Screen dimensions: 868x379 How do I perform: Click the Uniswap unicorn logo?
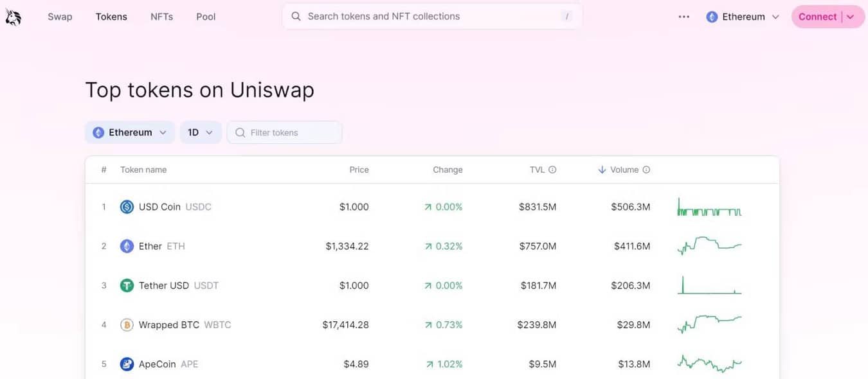coord(13,16)
